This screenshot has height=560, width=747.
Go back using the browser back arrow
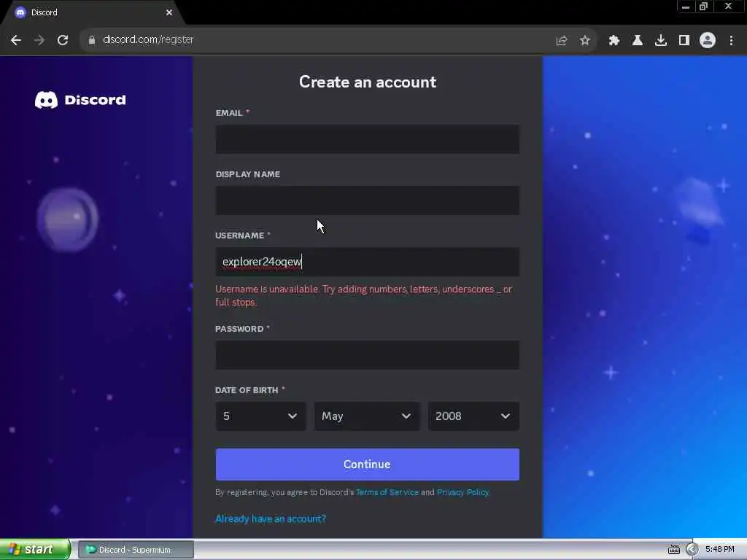tap(16, 40)
